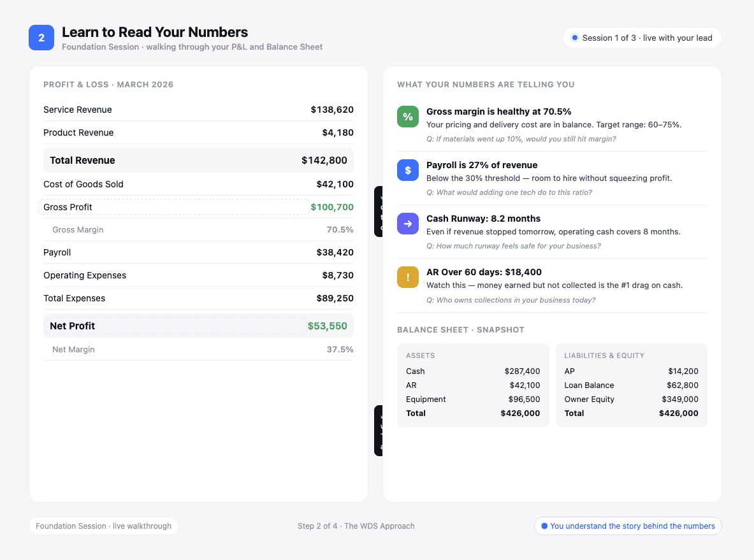This screenshot has height=560, width=754.
Task: Click the Learn to Read Your Numbers title
Action: click(155, 32)
